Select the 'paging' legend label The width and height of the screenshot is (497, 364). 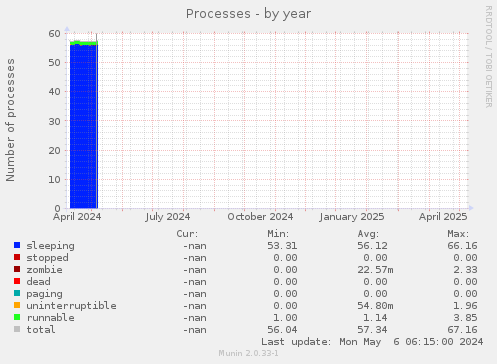(x=44, y=294)
